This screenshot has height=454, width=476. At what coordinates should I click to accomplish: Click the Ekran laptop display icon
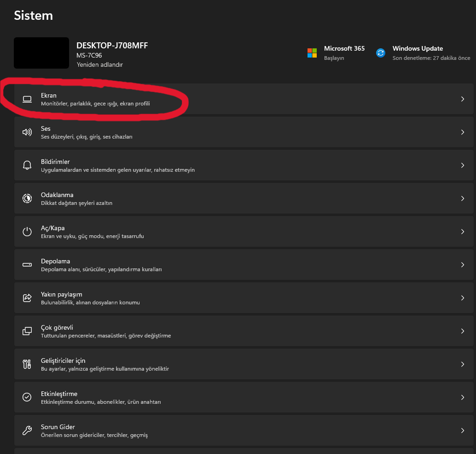[x=27, y=99]
